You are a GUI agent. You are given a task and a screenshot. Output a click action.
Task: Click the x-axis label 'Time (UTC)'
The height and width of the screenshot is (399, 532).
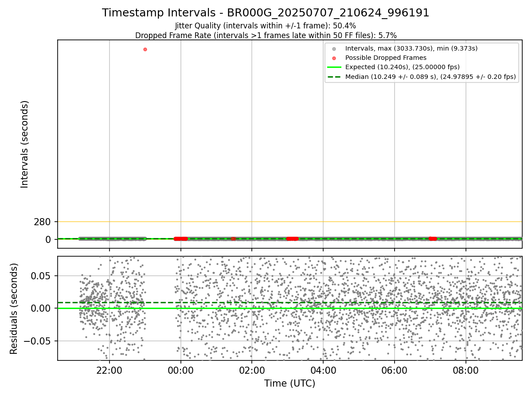289,383
